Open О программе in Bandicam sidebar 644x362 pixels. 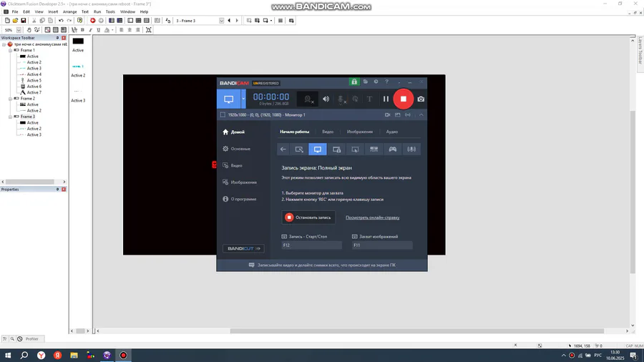(240, 199)
